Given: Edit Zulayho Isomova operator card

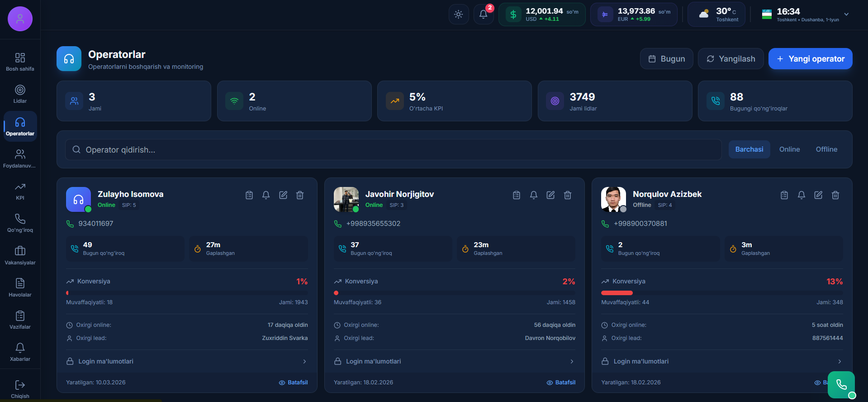Looking at the screenshot, I should (283, 195).
